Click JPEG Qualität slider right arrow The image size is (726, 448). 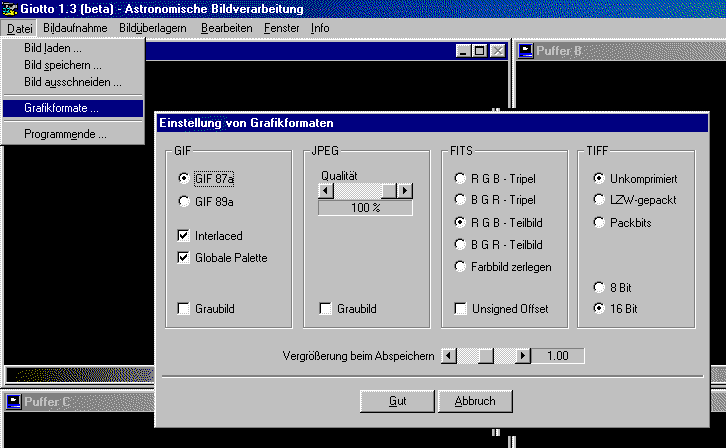405,190
